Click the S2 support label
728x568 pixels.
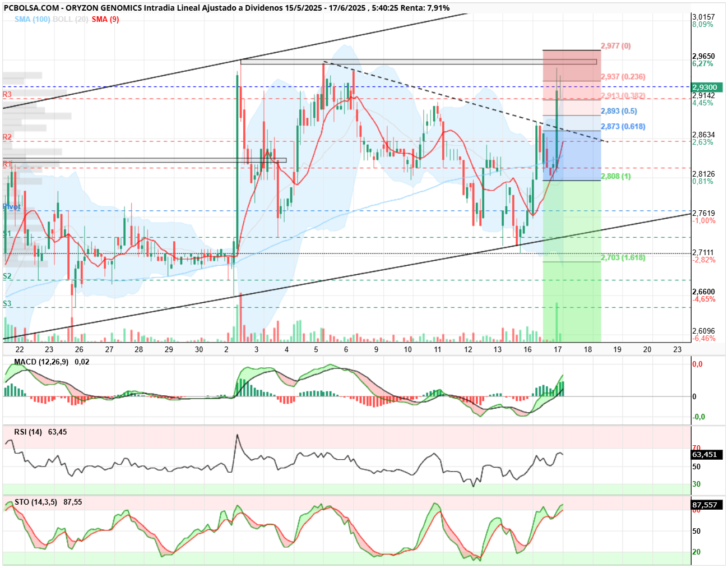[x=7, y=276]
